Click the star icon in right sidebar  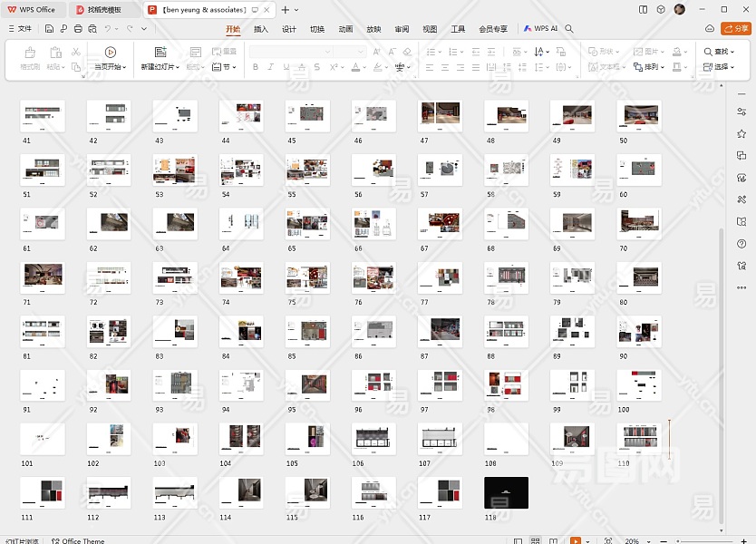tap(741, 133)
